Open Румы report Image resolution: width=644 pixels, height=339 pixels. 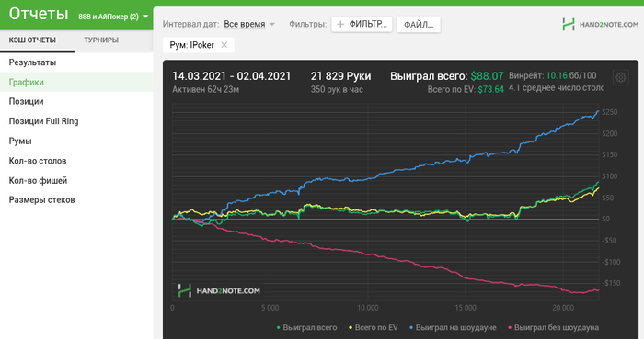click(76, 141)
